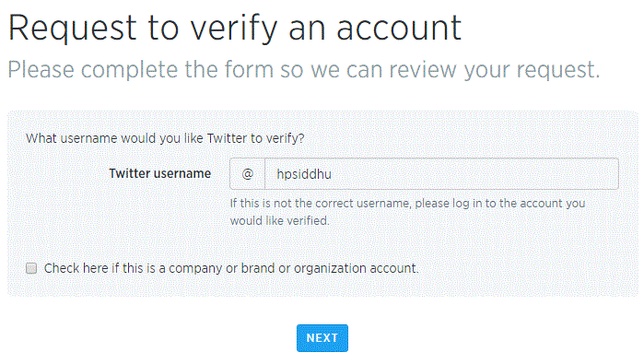This screenshot has height=364, width=644.
Task: Click the Request to verify an account heading
Action: pos(235,28)
